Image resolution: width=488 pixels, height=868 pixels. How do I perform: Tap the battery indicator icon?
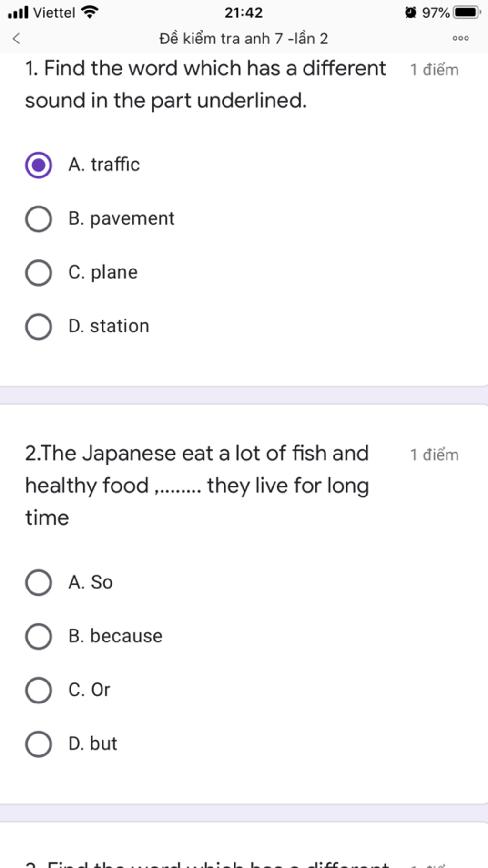468,12
